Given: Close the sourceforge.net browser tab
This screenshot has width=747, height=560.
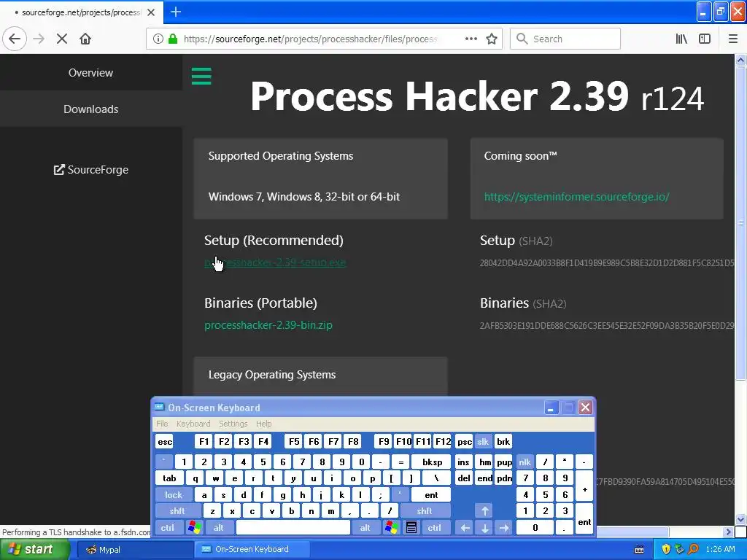Looking at the screenshot, I should pos(151,12).
